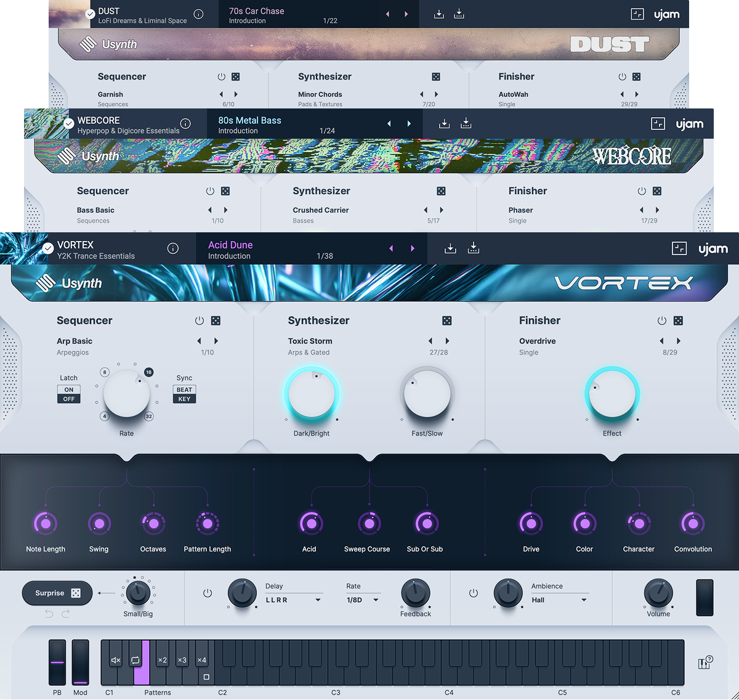The image size is (739, 700).
Task: Click the randomize dice icon in VORTEX Synthesizer section
Action: 446,320
